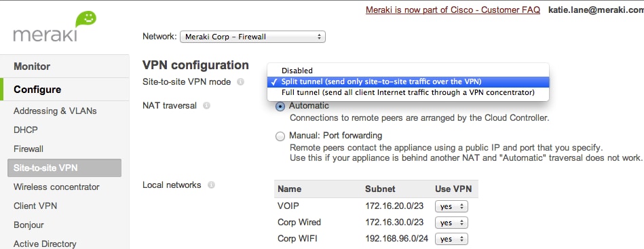Open Use VPN dropdown for VOIP
The height and width of the screenshot is (249, 644).
(x=451, y=207)
